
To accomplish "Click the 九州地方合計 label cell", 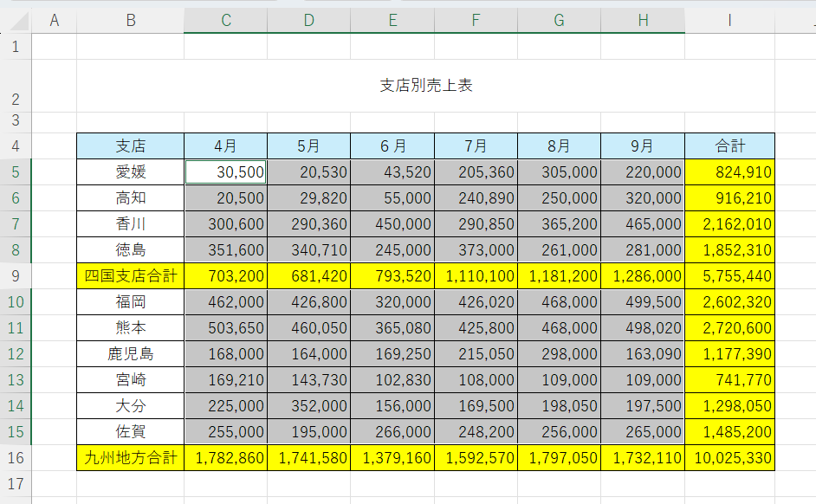I will [130, 458].
